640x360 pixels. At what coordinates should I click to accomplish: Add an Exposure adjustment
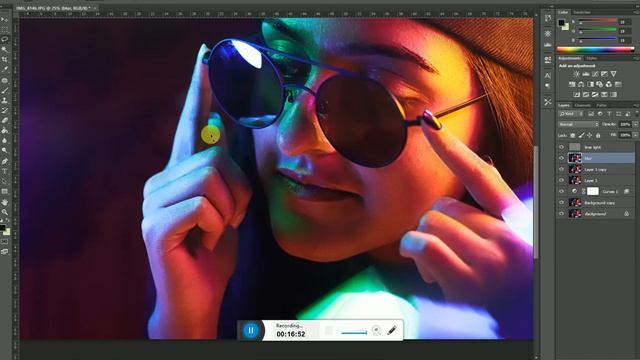[x=604, y=74]
